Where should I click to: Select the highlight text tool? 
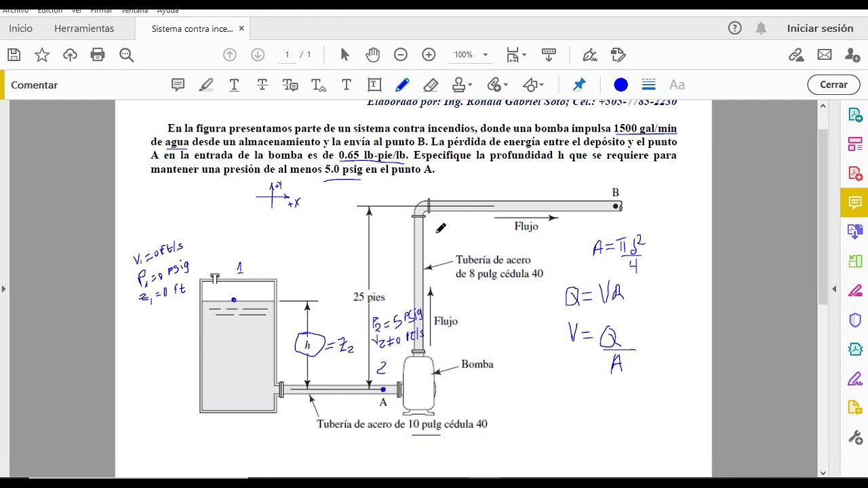(x=206, y=85)
